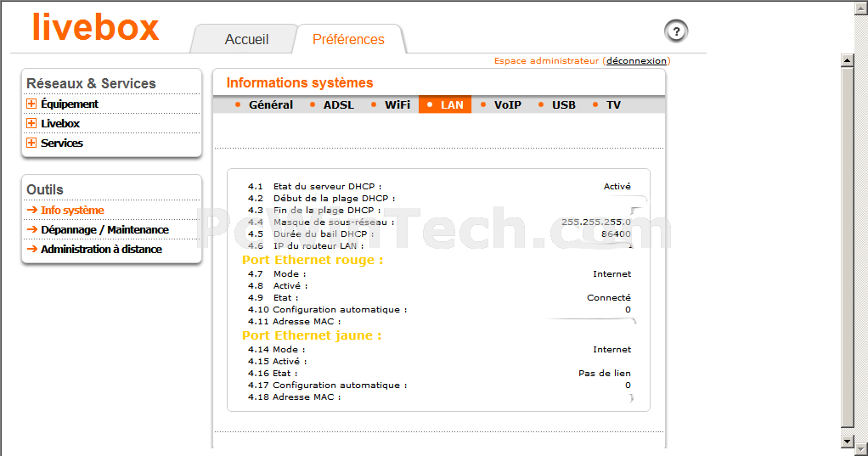This screenshot has width=868, height=456.
Task: Click '4.17 Configuration automatique' label
Action: pyautogui.click(x=328, y=386)
